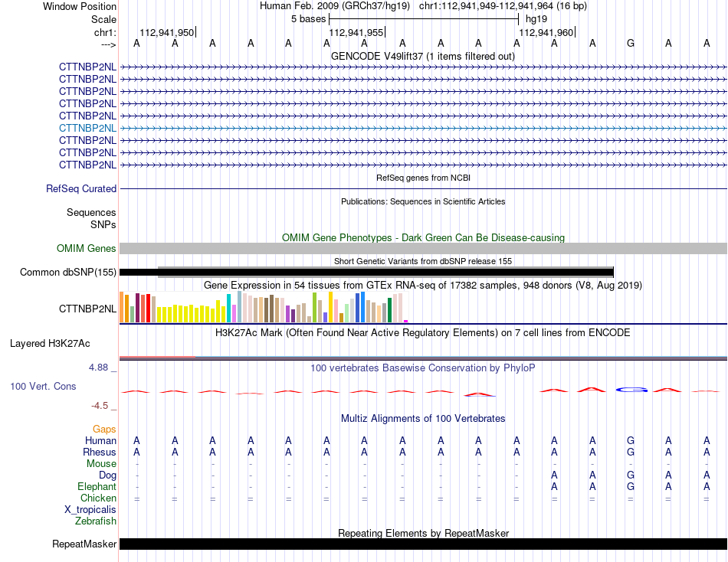Click the Multiz Alignments of 100 Vertebrates title

[423, 418]
